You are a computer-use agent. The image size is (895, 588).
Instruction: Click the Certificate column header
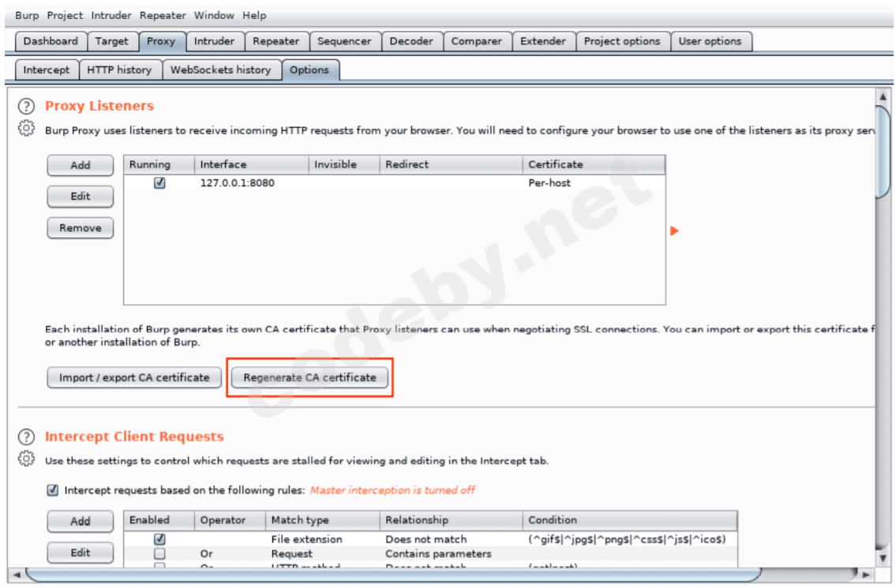click(594, 164)
